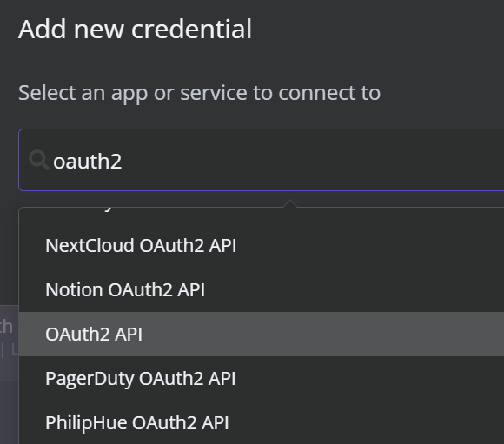Click the Select an app or service label
Image resolution: width=504 pixels, height=444 pixels.
tap(199, 93)
